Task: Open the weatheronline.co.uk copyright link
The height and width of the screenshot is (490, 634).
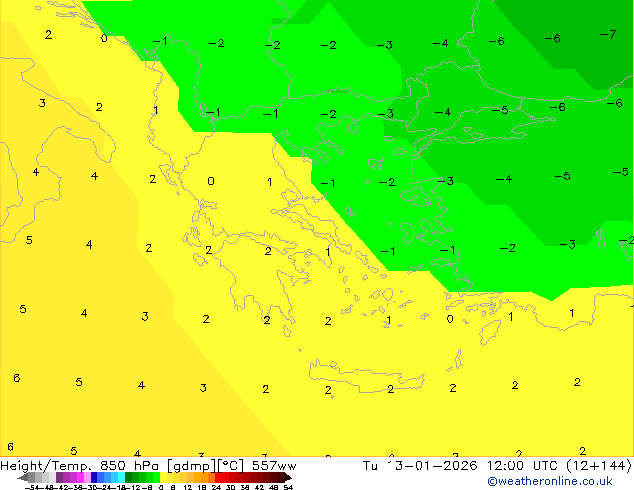Action: (x=550, y=481)
